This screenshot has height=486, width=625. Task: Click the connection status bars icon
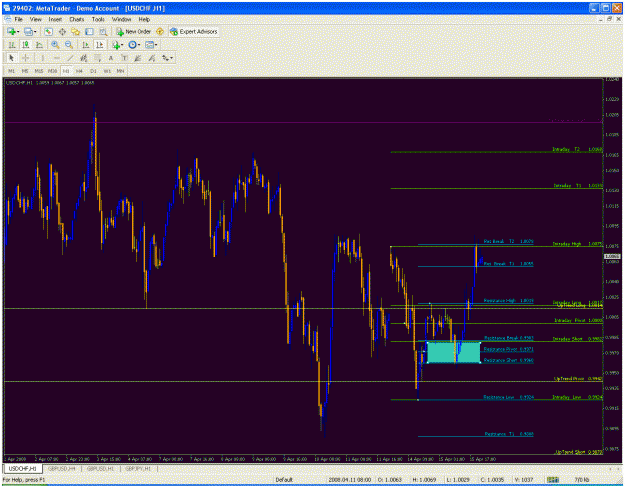tap(552, 480)
